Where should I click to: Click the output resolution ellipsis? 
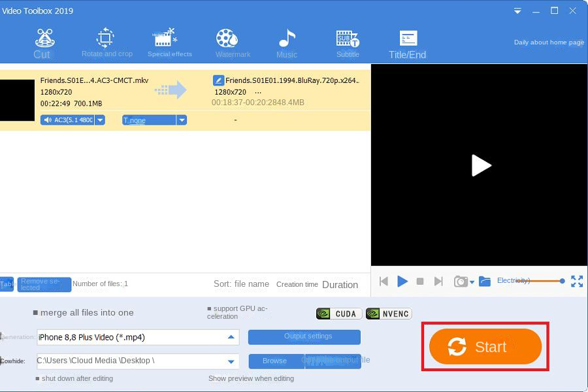pos(258,92)
